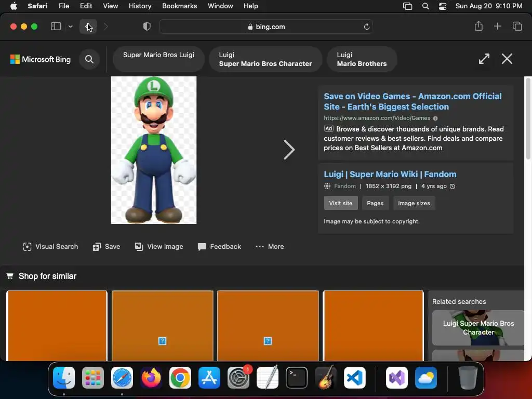Open Trash in the Dock
The height and width of the screenshot is (399, 532).
[x=468, y=378]
